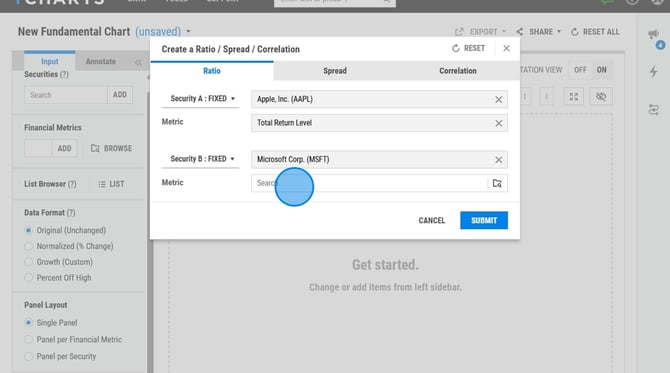This screenshot has height=373, width=670.
Task: Focus the Financial Metrics input box
Action: click(x=38, y=148)
